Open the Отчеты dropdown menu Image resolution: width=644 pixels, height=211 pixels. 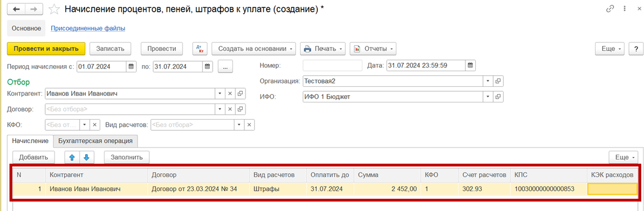click(373, 49)
